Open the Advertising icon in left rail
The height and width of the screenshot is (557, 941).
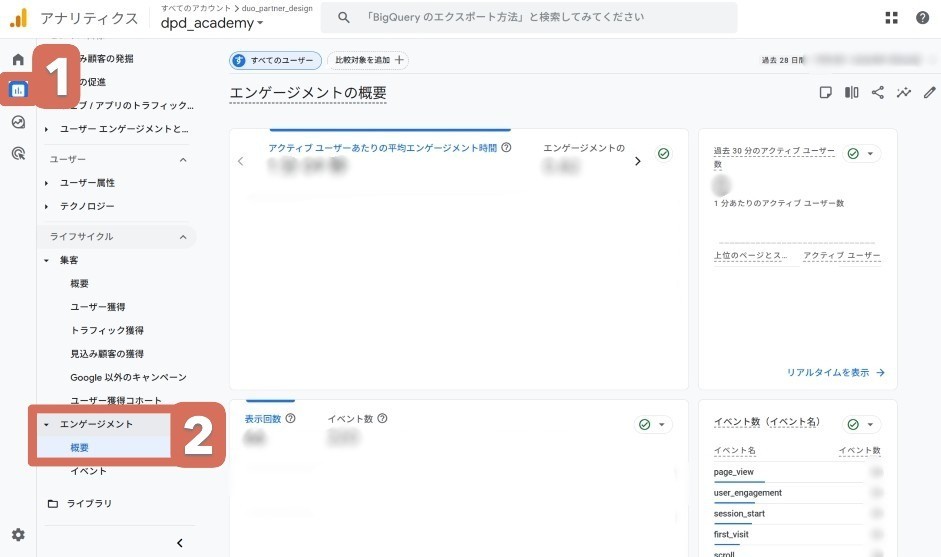coord(18,153)
